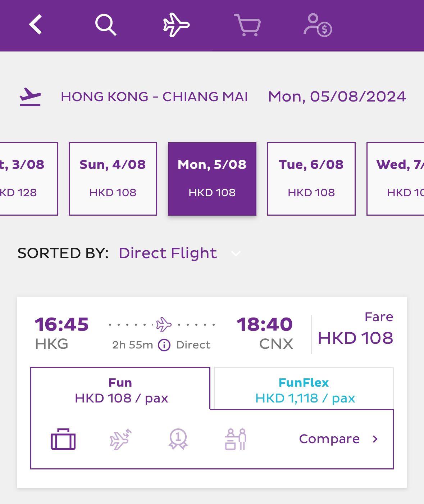The image size is (424, 504).
Task: Tap the back arrow icon
Action: 36,25
